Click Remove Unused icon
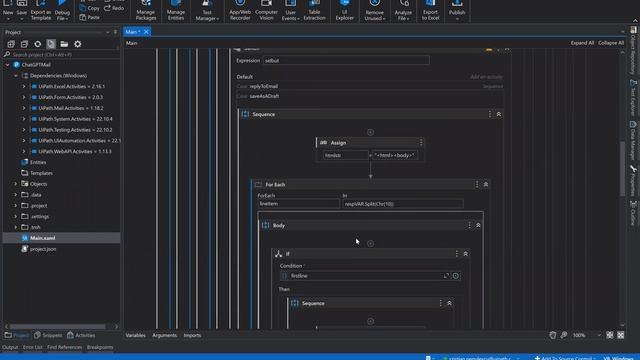Viewport: 640px width, 360px height. tap(374, 11)
